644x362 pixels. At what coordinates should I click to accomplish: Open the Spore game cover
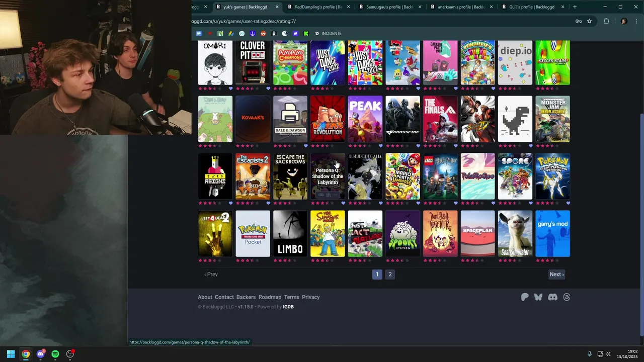515,176
